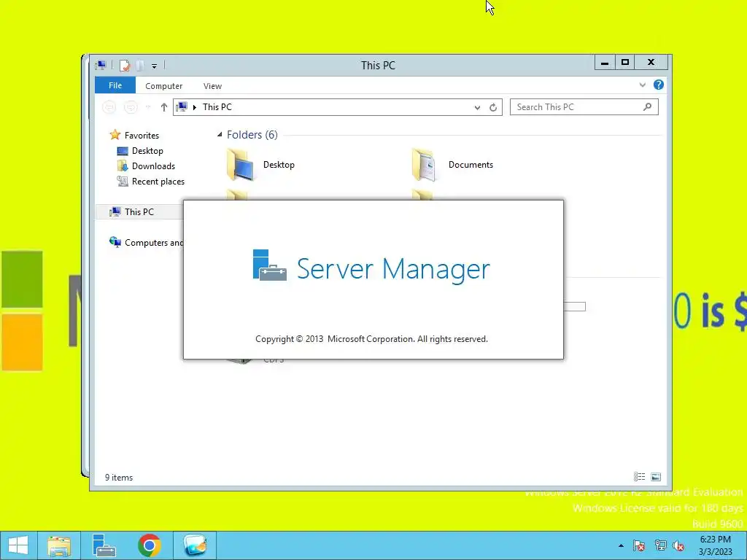Select the Documents folder icon in content pane
This screenshot has width=747, height=560.
pyautogui.click(x=424, y=165)
